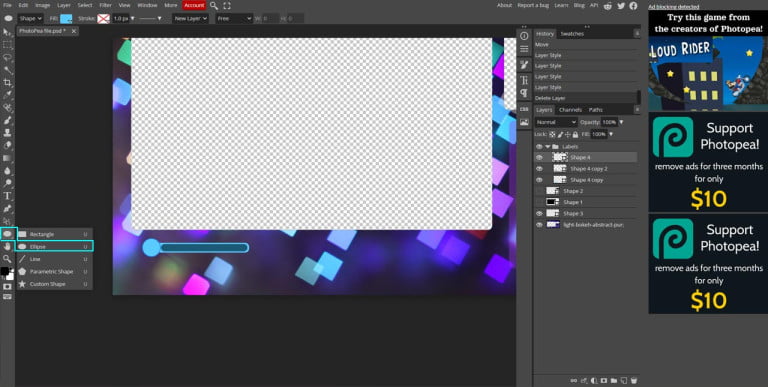Click the new layer icon

point(624,380)
